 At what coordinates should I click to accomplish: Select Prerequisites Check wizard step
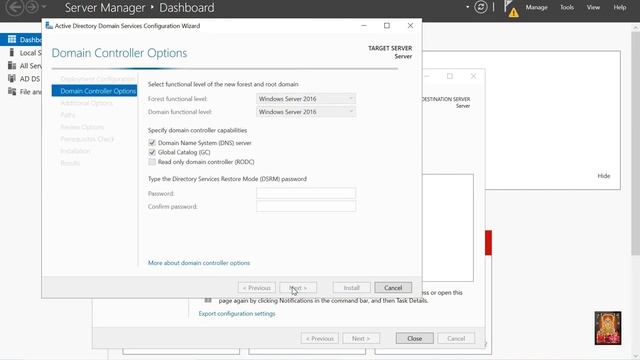(x=87, y=139)
